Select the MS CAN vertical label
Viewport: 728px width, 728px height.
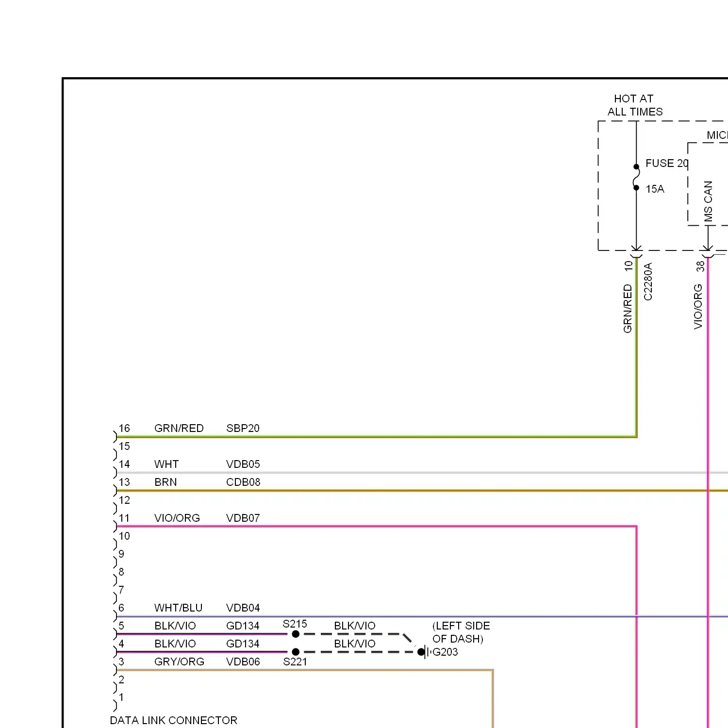(x=708, y=201)
